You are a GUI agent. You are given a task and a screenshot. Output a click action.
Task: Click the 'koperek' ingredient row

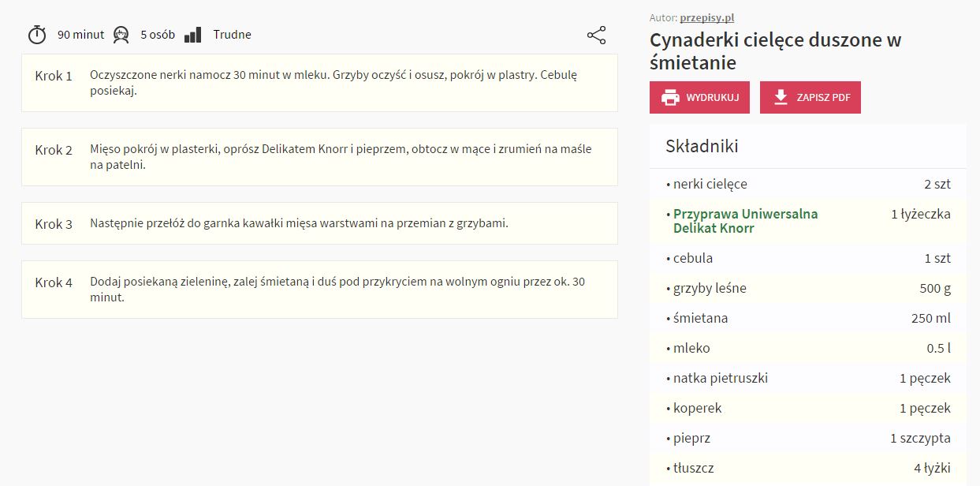click(x=808, y=408)
